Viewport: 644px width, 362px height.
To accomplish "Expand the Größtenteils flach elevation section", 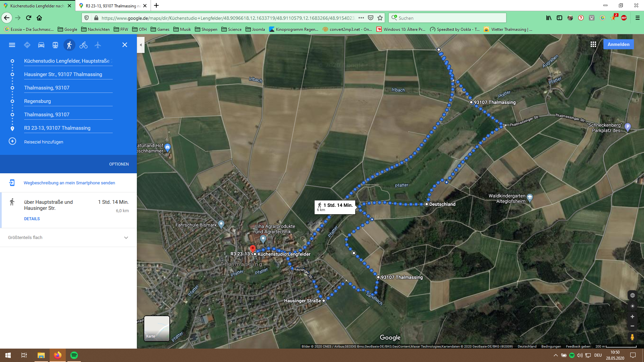I will point(126,238).
